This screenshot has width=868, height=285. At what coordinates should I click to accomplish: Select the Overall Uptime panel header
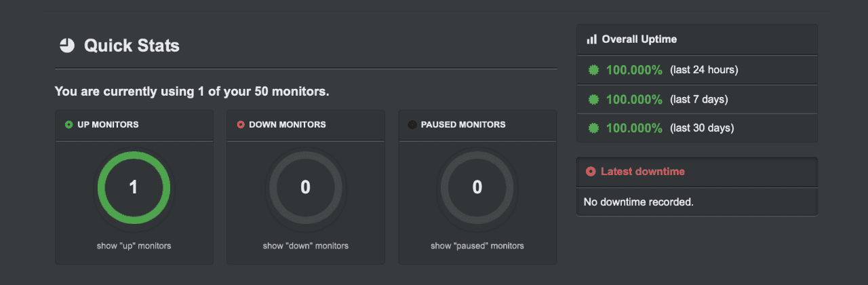pos(697,39)
